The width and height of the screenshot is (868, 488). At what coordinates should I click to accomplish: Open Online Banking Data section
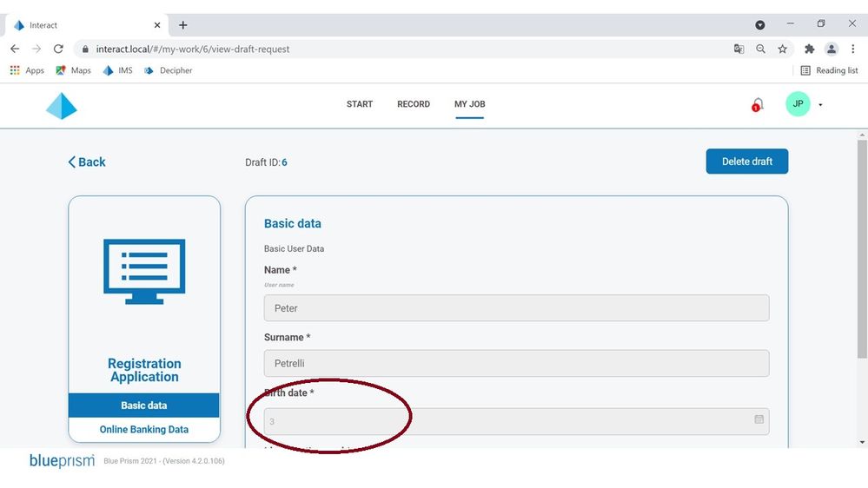coord(144,429)
